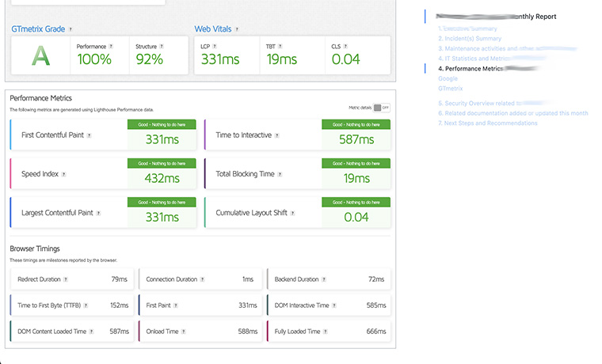Jump to the GTmetrix subsection link

coord(450,89)
